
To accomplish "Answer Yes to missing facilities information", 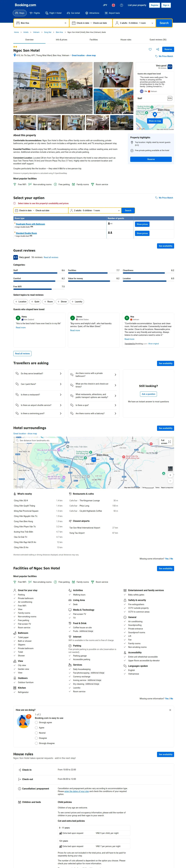I will pyautogui.click(x=167, y=698).
